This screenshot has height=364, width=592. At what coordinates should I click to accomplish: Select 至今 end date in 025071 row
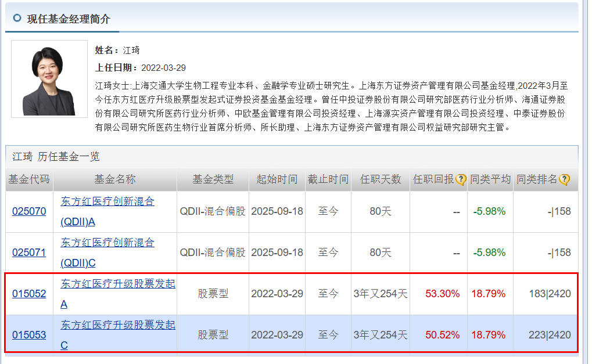coord(328,253)
